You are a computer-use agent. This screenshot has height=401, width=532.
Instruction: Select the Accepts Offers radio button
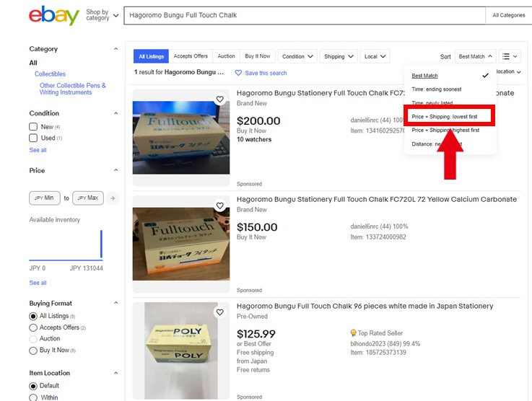click(x=33, y=327)
